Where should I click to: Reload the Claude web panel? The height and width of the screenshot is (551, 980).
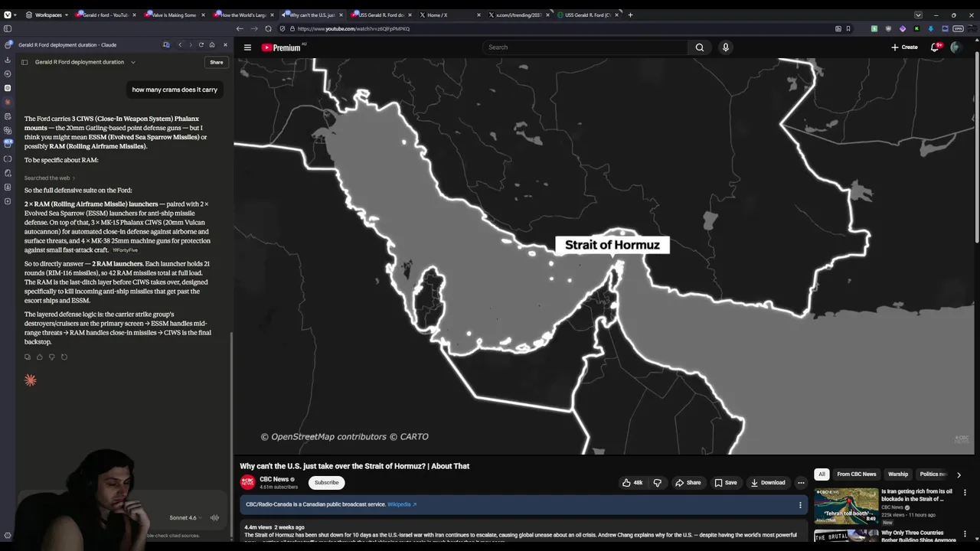point(201,45)
